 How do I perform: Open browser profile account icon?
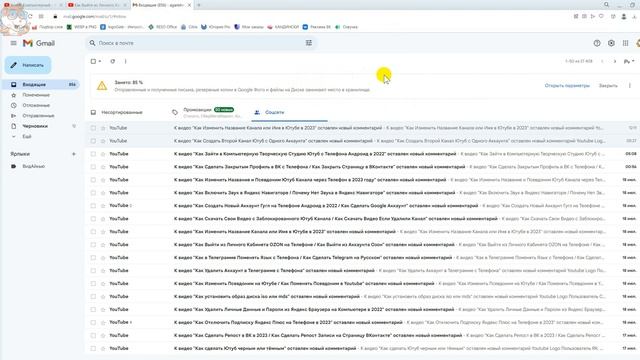click(624, 16)
